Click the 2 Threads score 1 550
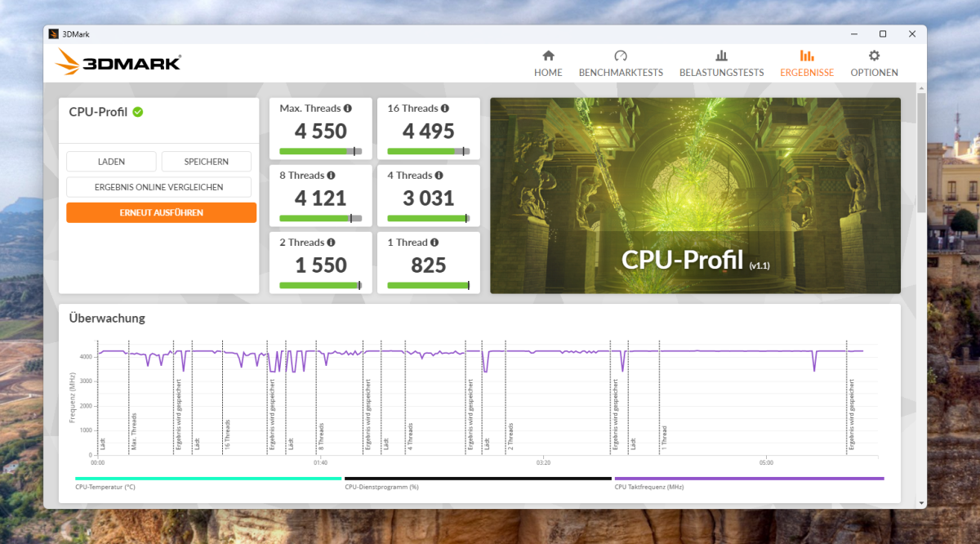Image resolution: width=980 pixels, height=544 pixels. tap(321, 265)
